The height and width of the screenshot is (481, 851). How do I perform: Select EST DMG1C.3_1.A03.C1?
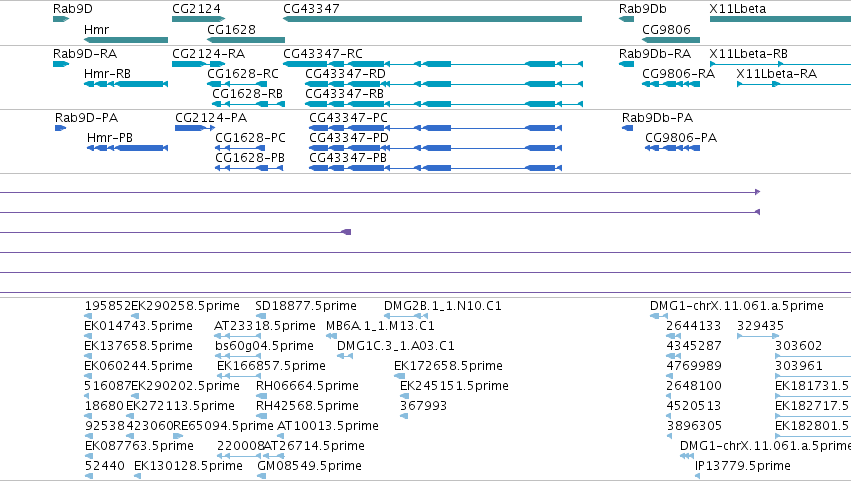click(396, 346)
